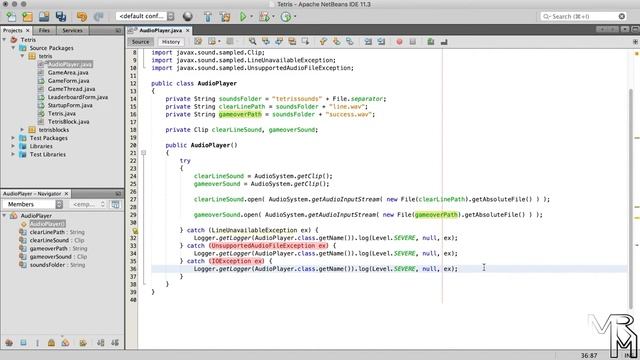Select StartupForm.java in project tree
This screenshot has height=360, width=640.
70,105
